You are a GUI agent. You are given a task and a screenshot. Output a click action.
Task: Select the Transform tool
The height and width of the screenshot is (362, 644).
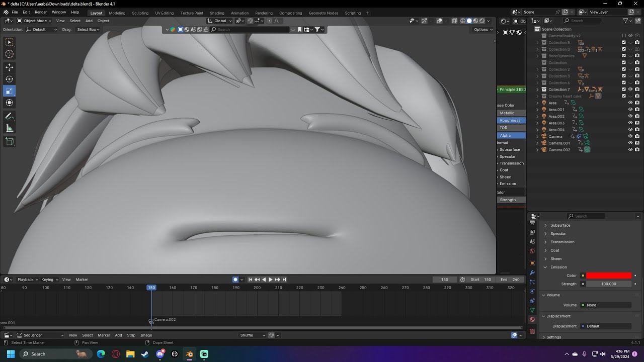(x=10, y=103)
